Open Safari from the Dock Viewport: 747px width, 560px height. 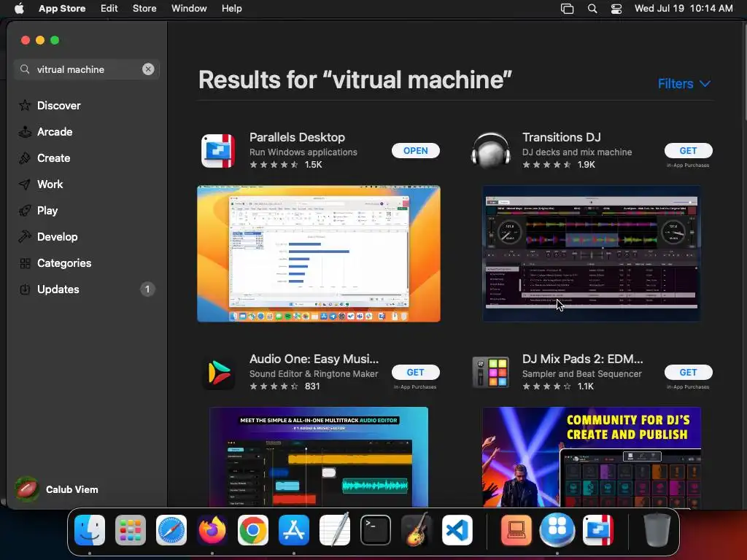point(171,530)
